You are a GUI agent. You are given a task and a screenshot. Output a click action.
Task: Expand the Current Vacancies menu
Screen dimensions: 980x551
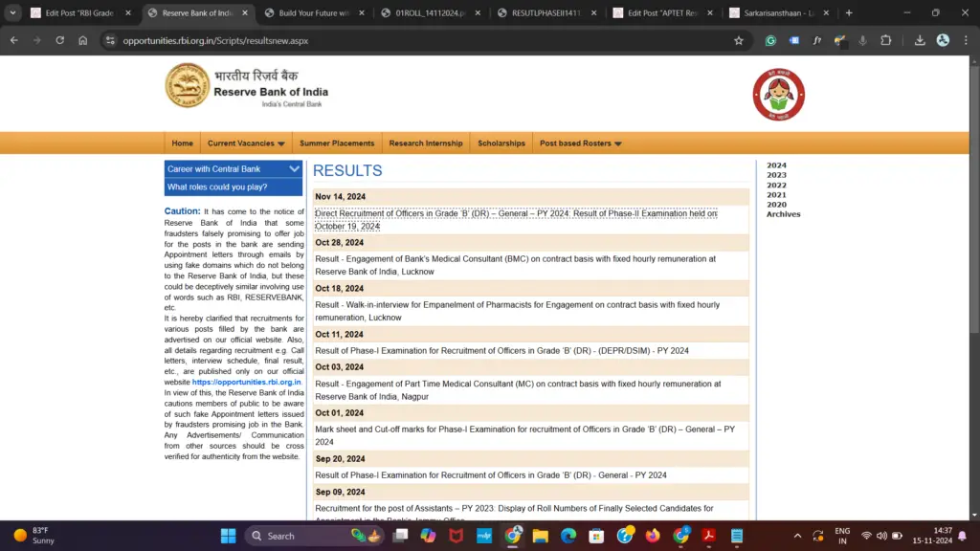pos(246,143)
